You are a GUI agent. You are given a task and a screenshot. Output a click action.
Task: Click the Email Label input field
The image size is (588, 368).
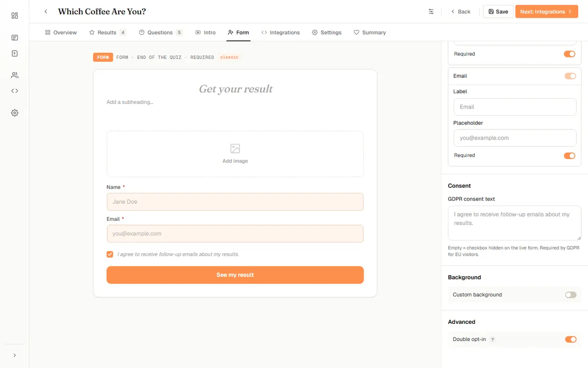pyautogui.click(x=514, y=107)
